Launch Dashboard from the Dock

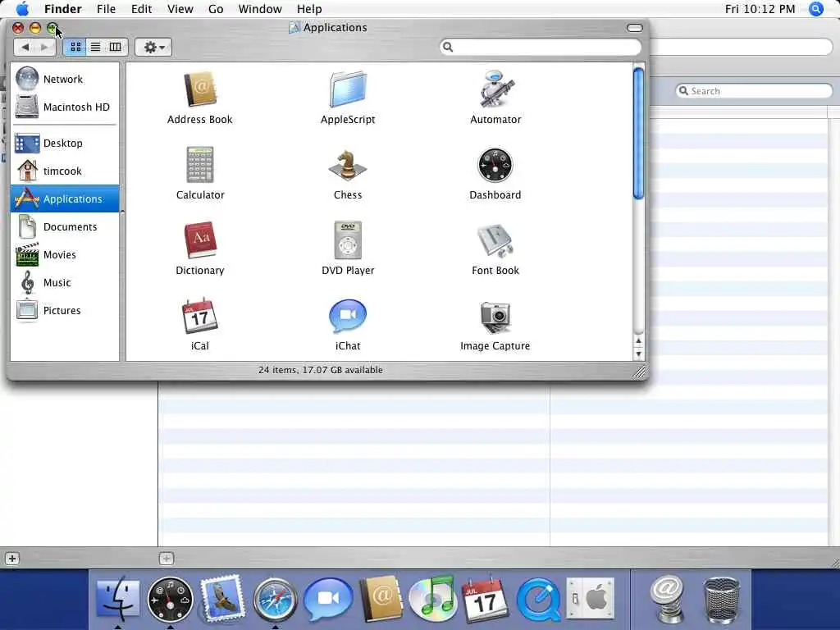click(x=170, y=599)
